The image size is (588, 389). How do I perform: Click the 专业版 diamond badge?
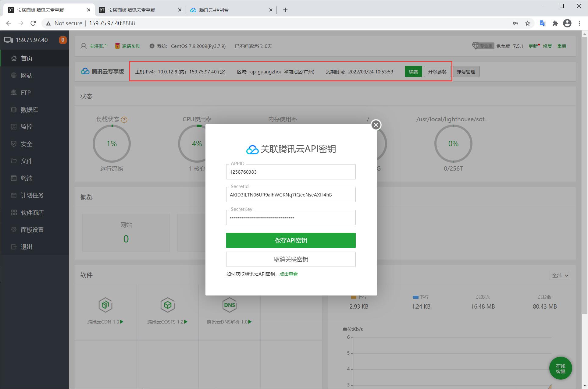pos(483,46)
